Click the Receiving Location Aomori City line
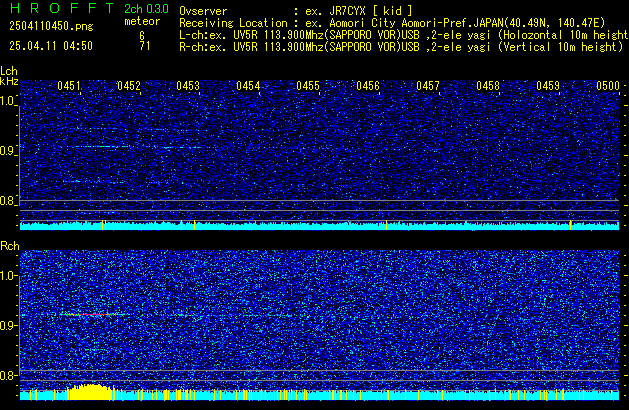629x410 pixels. [x=392, y=23]
